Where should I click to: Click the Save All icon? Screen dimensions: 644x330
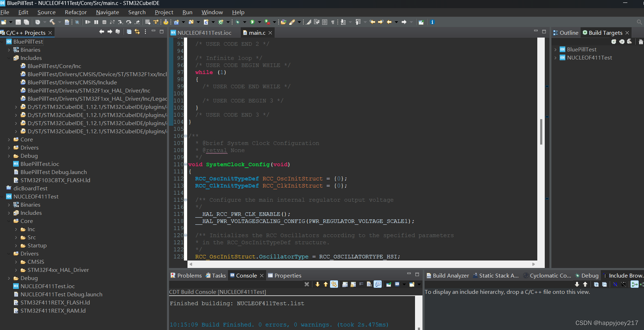pyautogui.click(x=26, y=22)
